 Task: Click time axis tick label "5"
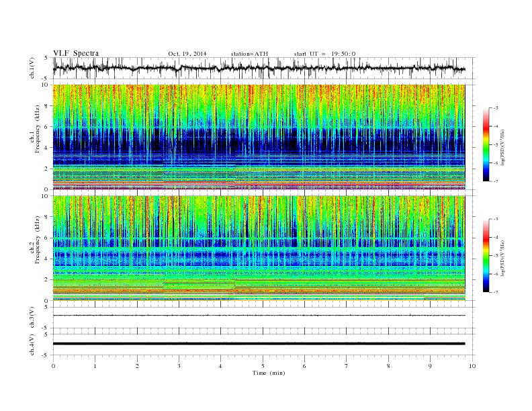click(x=263, y=366)
